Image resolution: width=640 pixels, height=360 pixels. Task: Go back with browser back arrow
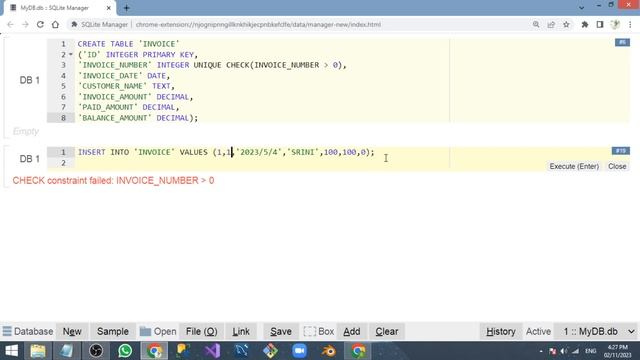(x=11, y=24)
